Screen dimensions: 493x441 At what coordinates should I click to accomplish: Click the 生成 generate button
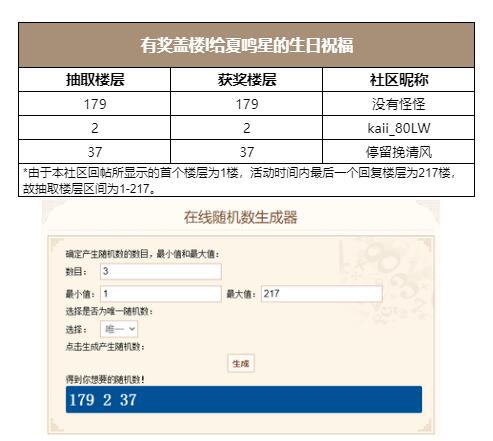point(241,363)
